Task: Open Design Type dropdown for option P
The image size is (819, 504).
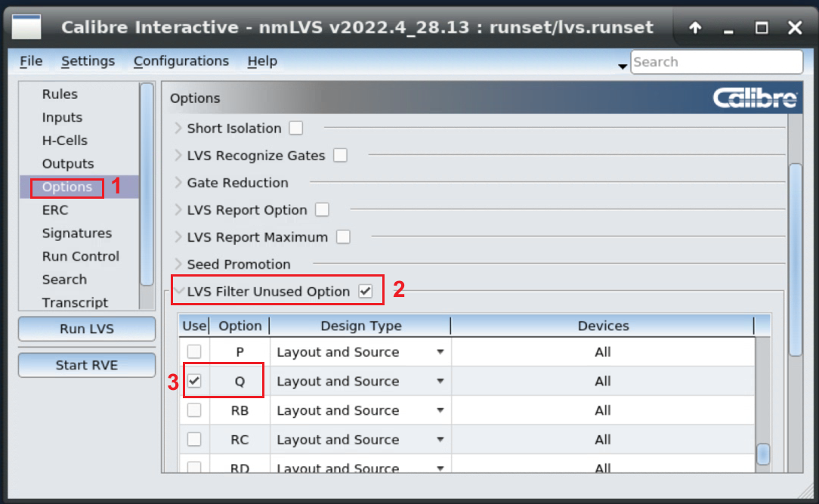Action: click(x=440, y=352)
